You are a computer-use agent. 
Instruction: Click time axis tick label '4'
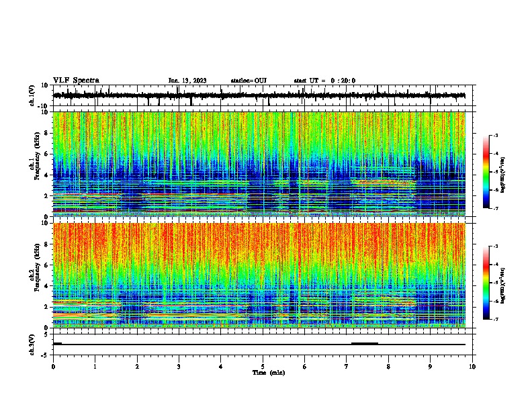click(x=221, y=367)
